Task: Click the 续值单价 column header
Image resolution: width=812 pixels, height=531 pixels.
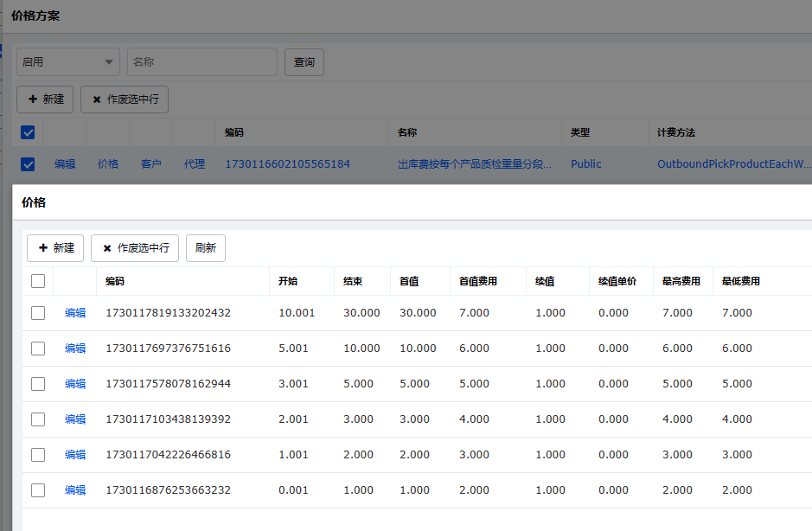Action: click(x=617, y=281)
